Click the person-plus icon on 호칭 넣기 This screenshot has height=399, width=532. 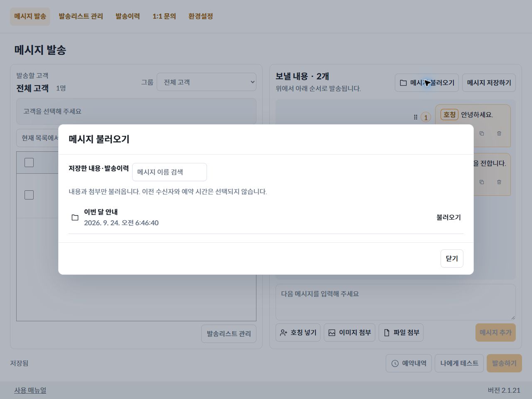click(x=283, y=332)
